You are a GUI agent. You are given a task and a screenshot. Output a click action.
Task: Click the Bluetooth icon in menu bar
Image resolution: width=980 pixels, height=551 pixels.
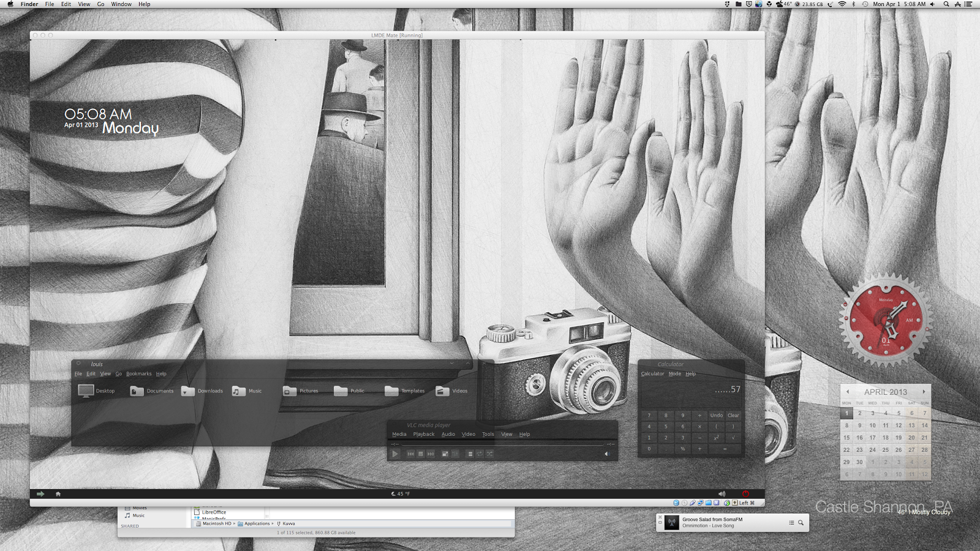point(853,4)
